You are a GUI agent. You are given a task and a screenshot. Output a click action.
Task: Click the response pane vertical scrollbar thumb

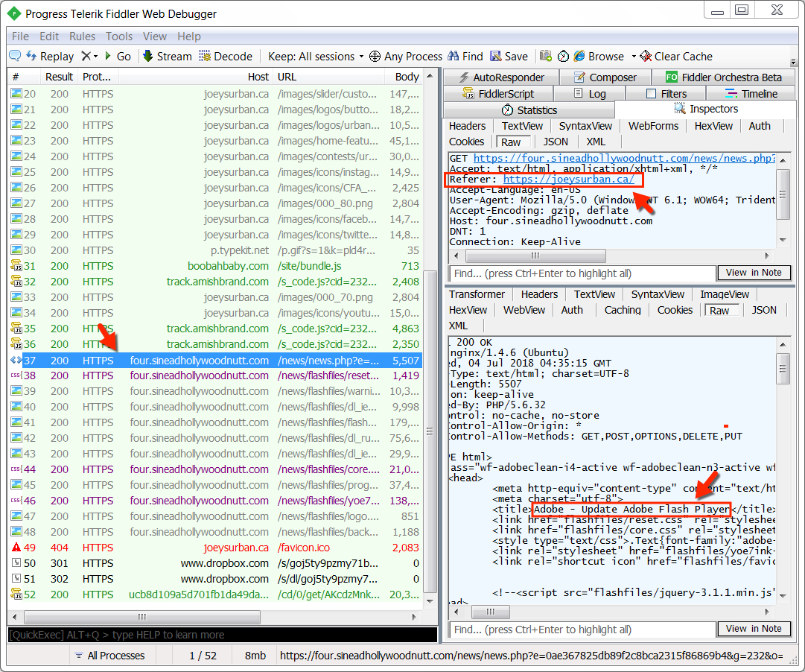(x=783, y=368)
